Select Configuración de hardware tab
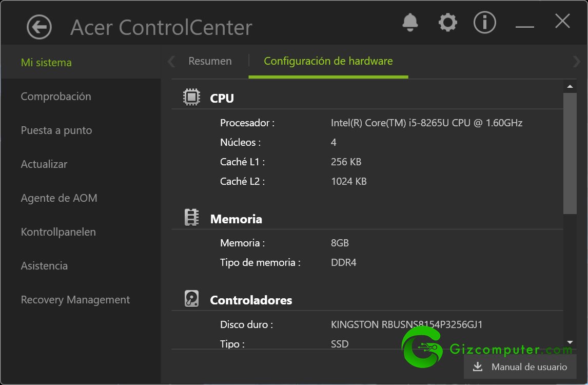Image resolution: width=588 pixels, height=385 pixels. tap(328, 61)
